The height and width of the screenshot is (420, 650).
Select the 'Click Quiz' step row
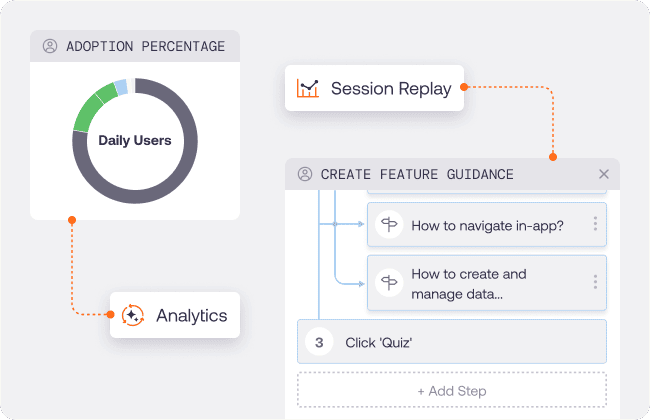452,342
